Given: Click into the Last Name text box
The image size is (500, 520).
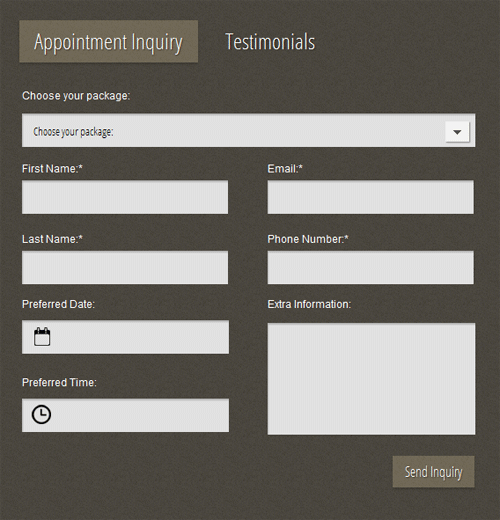Looking at the screenshot, I should (x=125, y=267).
